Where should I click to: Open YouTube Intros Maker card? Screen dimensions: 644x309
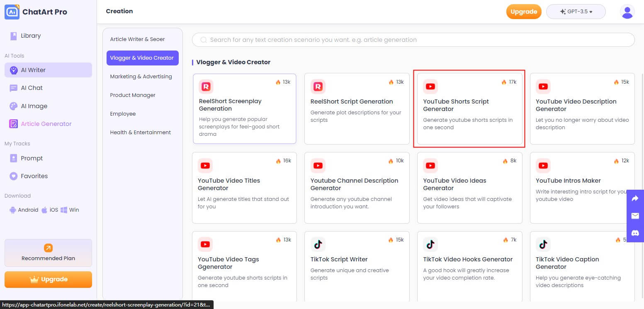click(582, 188)
